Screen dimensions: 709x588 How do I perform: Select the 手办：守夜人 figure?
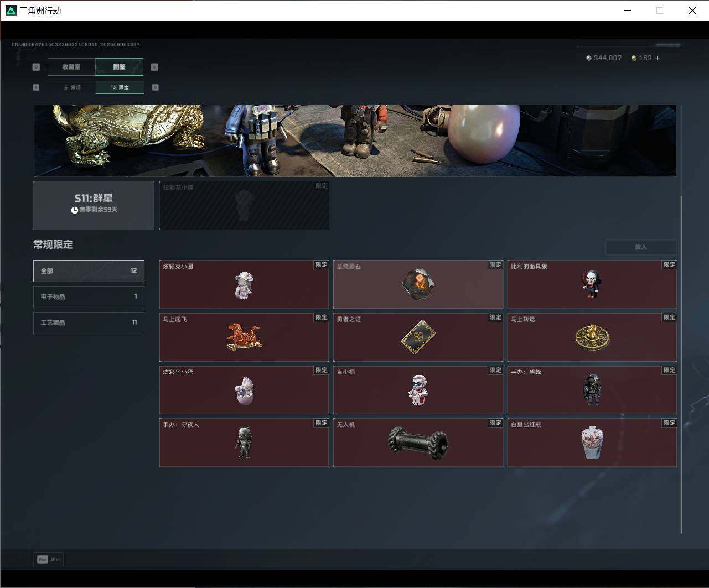(244, 443)
